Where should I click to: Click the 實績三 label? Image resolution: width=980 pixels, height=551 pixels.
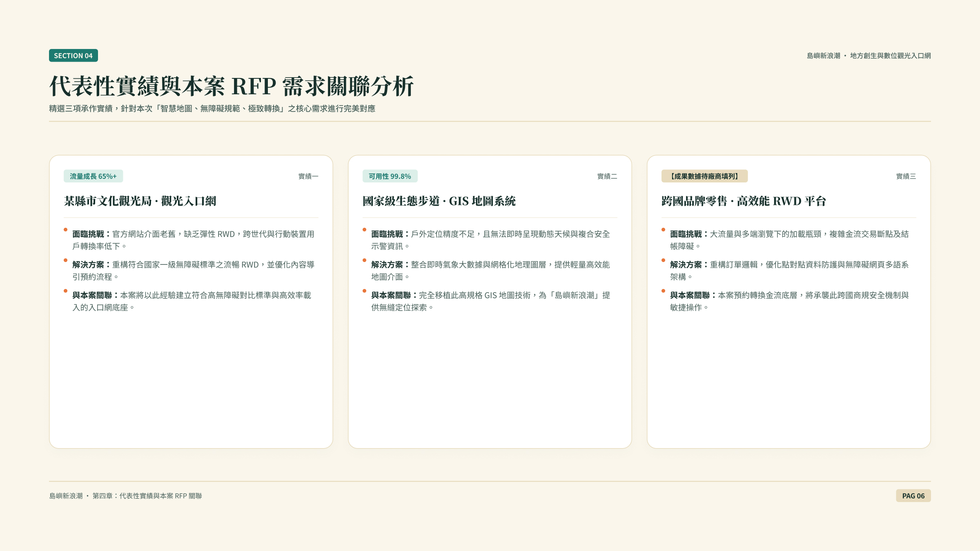(906, 176)
